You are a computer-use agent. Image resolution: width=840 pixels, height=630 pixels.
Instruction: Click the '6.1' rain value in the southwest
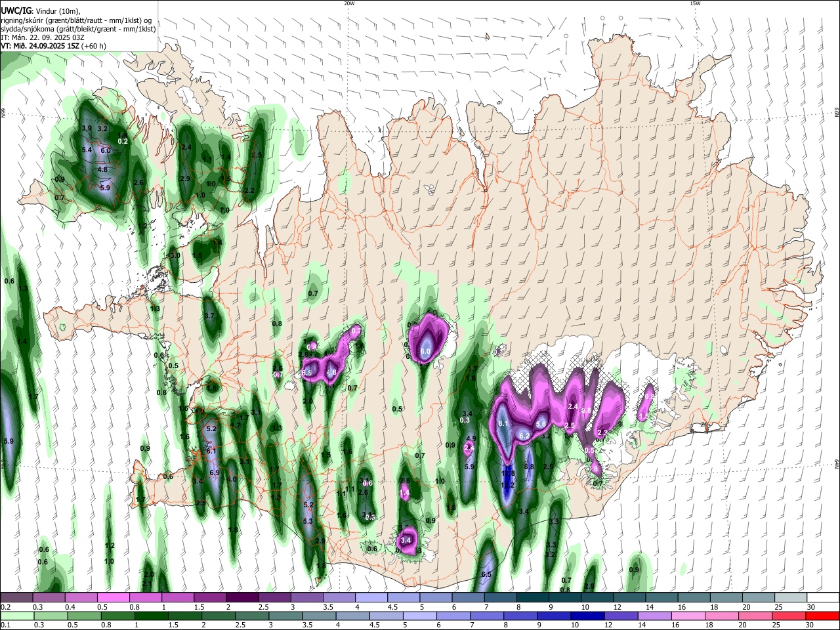coord(211,451)
